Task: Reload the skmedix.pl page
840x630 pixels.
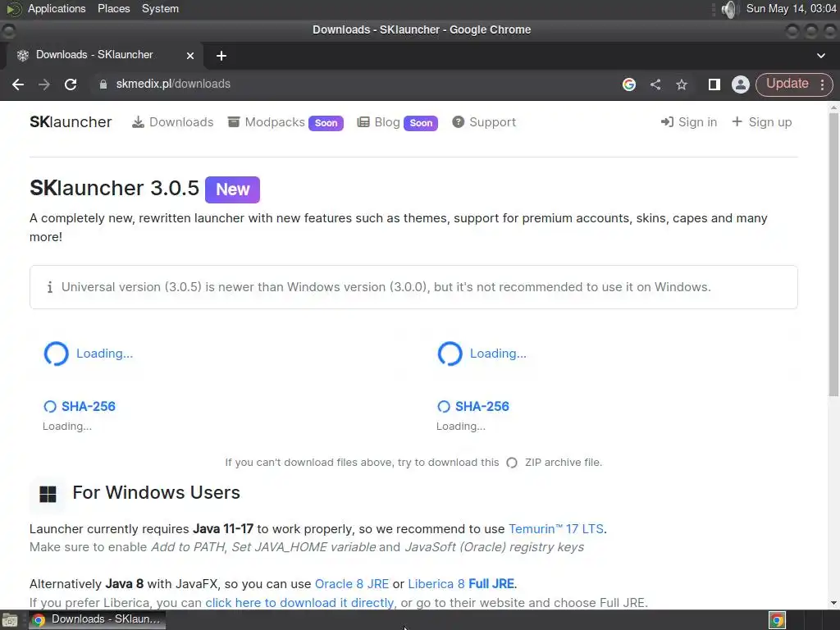Action: (71, 84)
